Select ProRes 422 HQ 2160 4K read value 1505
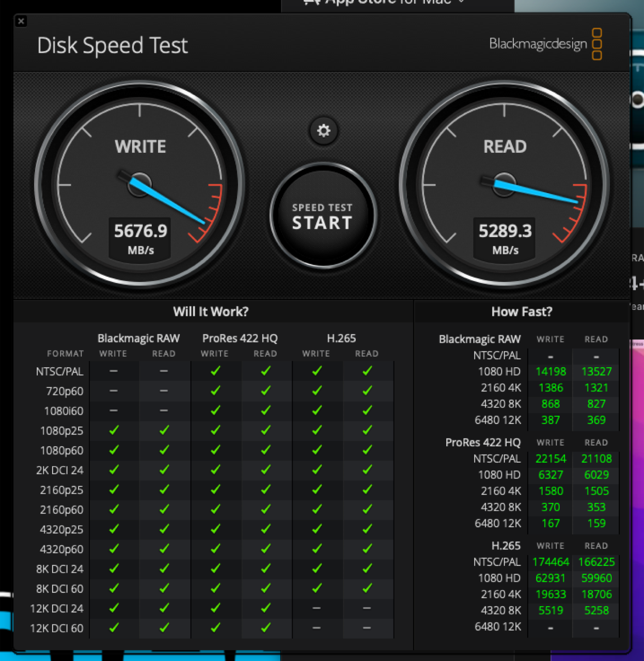Image resolution: width=644 pixels, height=661 pixels. tap(596, 491)
